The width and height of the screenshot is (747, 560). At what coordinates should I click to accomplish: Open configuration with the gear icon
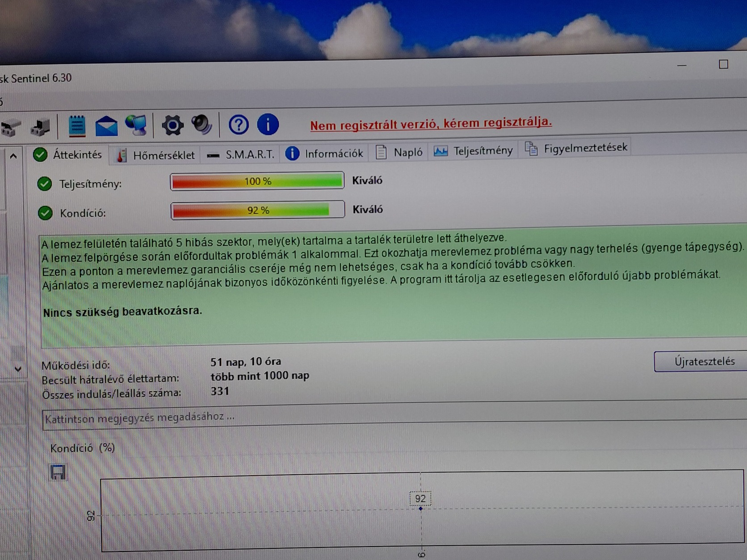(172, 125)
